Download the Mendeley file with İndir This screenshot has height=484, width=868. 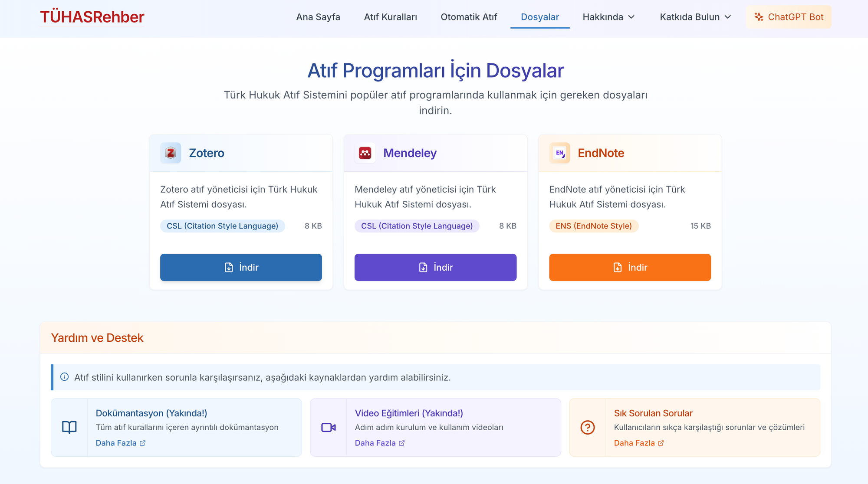[435, 267]
